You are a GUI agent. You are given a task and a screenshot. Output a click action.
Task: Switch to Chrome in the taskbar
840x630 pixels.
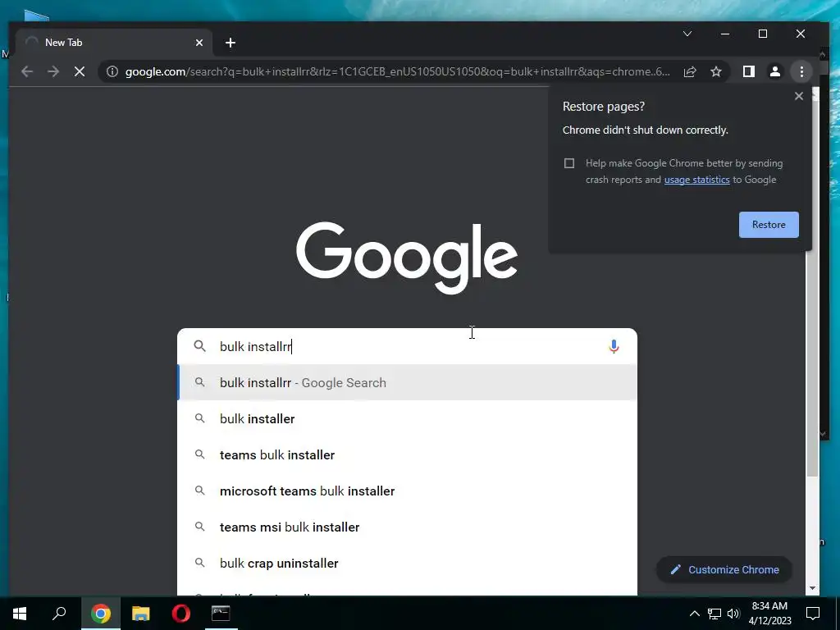pos(100,613)
